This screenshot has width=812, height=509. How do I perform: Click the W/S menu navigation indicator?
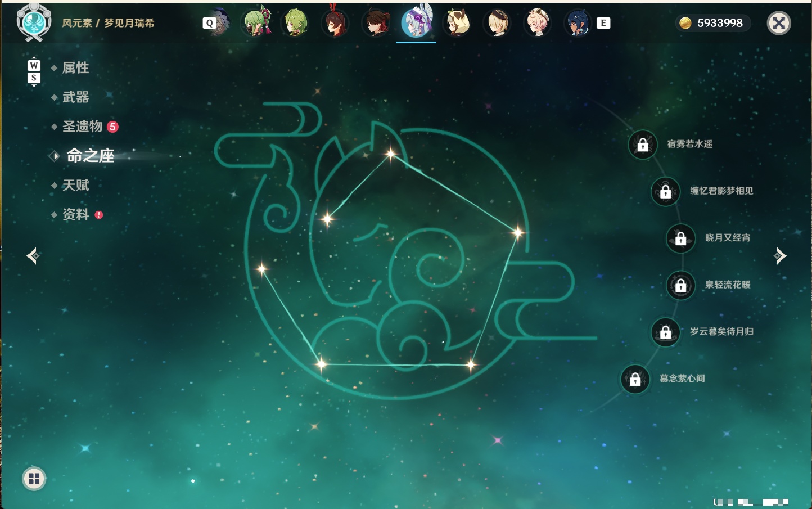click(34, 71)
